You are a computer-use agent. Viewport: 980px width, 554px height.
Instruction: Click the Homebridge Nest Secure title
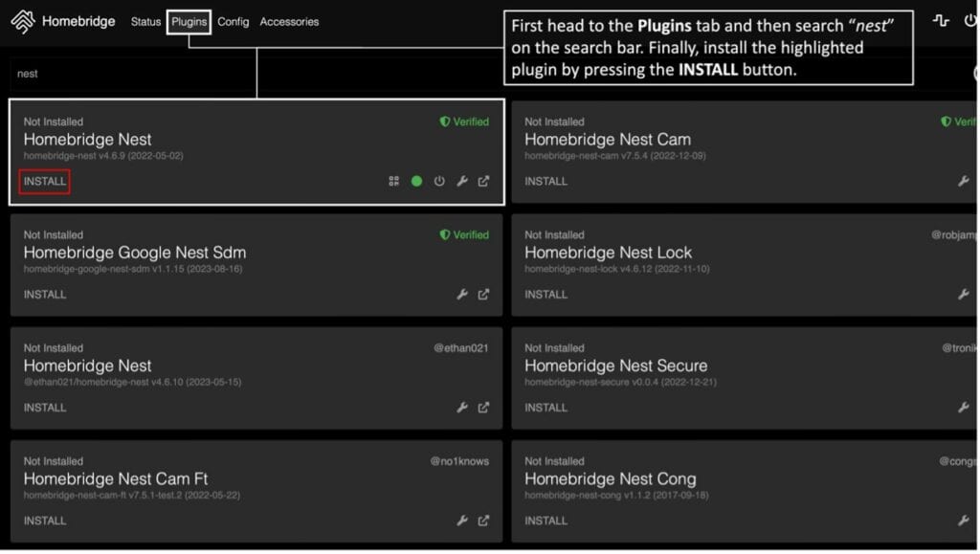[616, 366]
